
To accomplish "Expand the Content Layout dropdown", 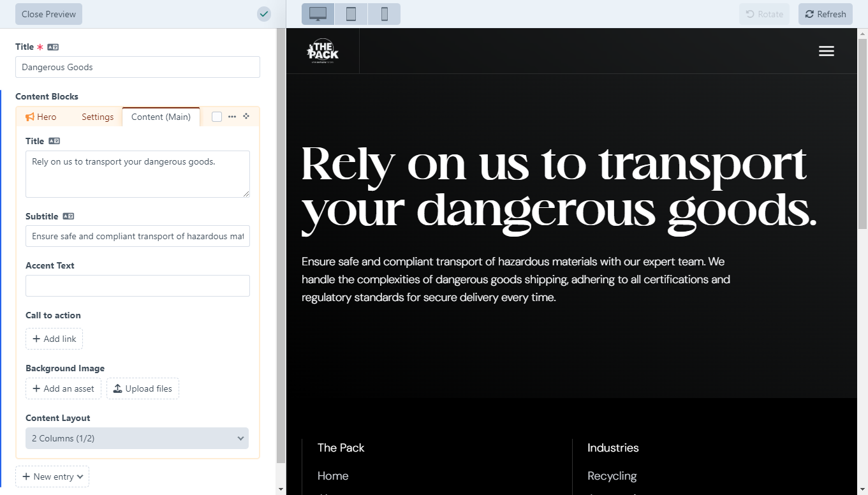I will point(137,438).
